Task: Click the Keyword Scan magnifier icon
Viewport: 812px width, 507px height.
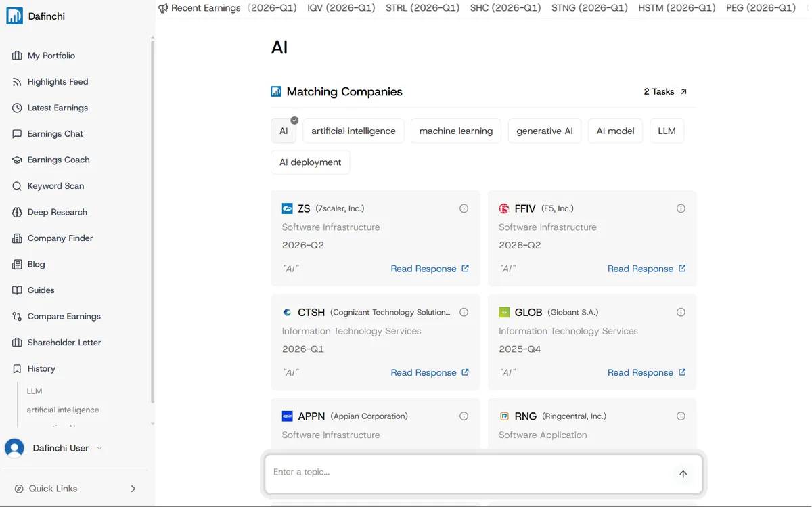Action: coord(17,186)
